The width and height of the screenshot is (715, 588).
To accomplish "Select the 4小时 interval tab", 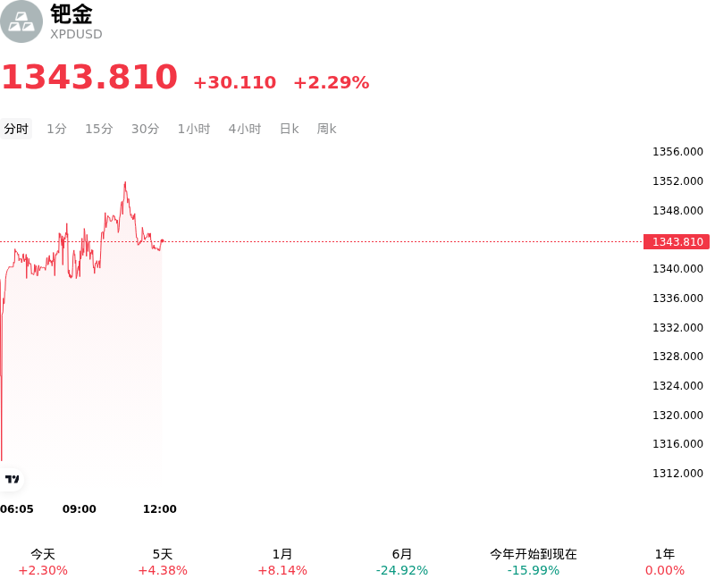I will coord(245,129).
